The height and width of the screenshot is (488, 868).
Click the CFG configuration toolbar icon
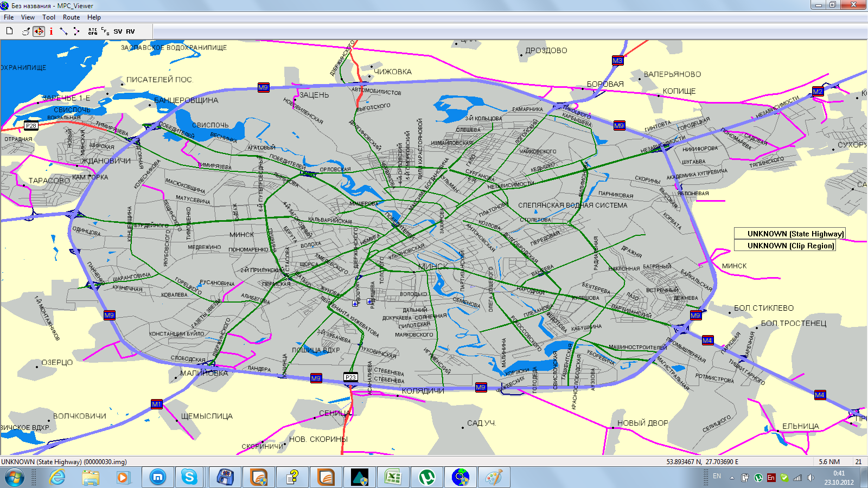click(x=105, y=31)
